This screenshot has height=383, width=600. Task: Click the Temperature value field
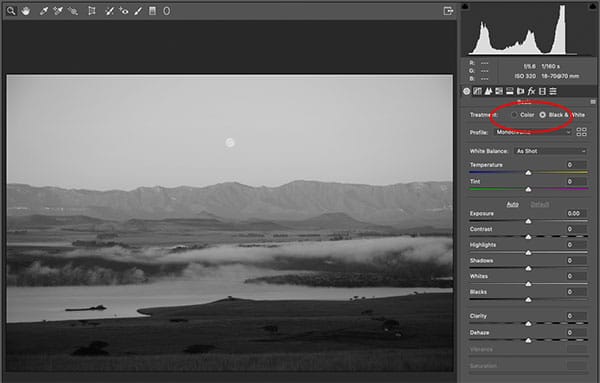coord(576,165)
